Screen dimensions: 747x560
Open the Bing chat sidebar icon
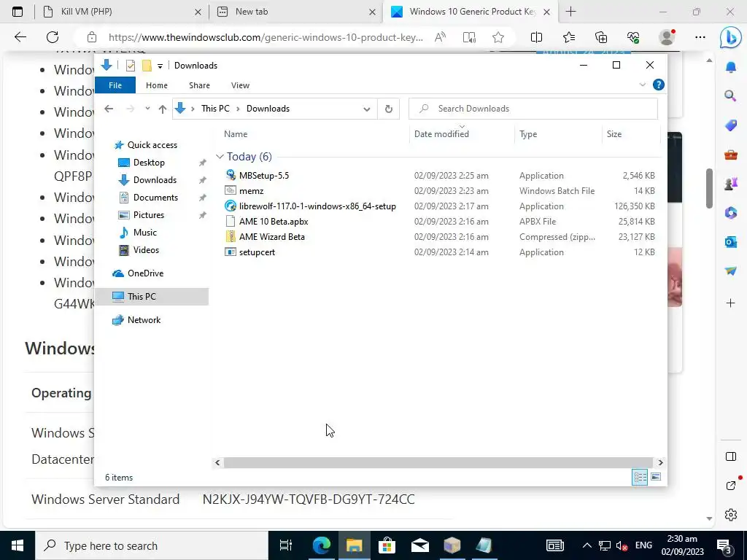click(x=730, y=38)
